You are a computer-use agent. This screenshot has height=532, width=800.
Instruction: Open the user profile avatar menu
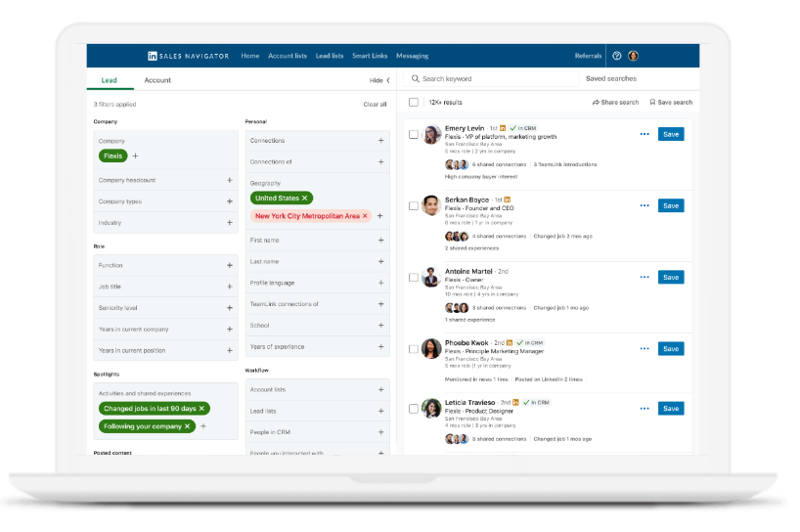(633, 56)
